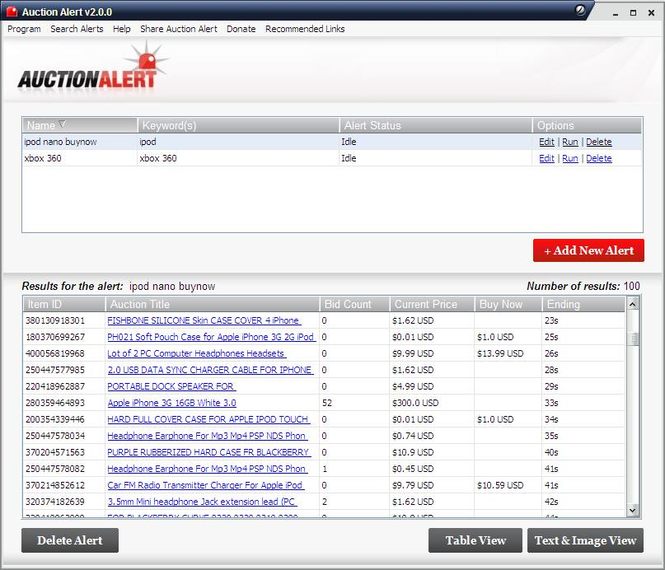Open PORTABLE DOCK SPEAKER FOR link

171,386
